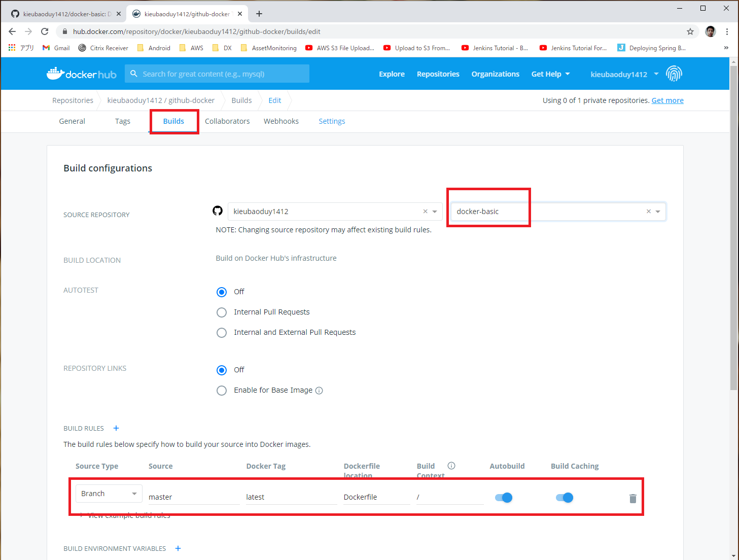The image size is (739, 560).
Task: Click the search magnifier icon in Docker Hub
Action: pos(134,74)
